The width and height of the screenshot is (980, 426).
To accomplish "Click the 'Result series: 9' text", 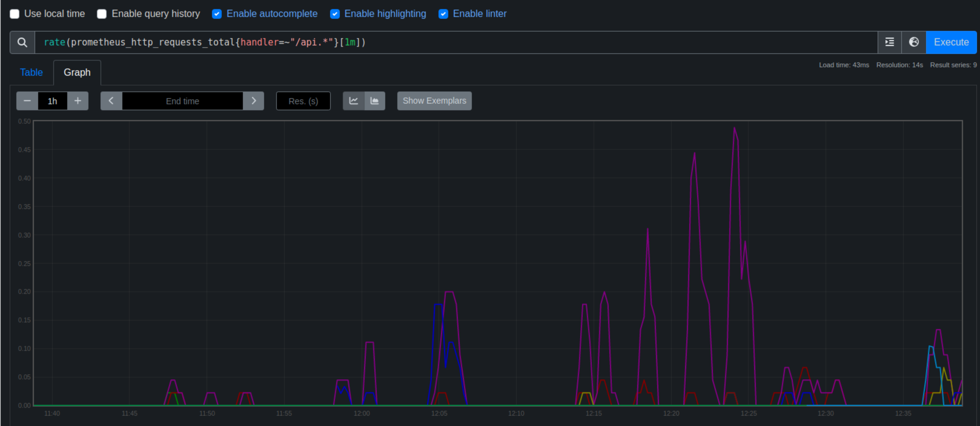I will 953,65.
